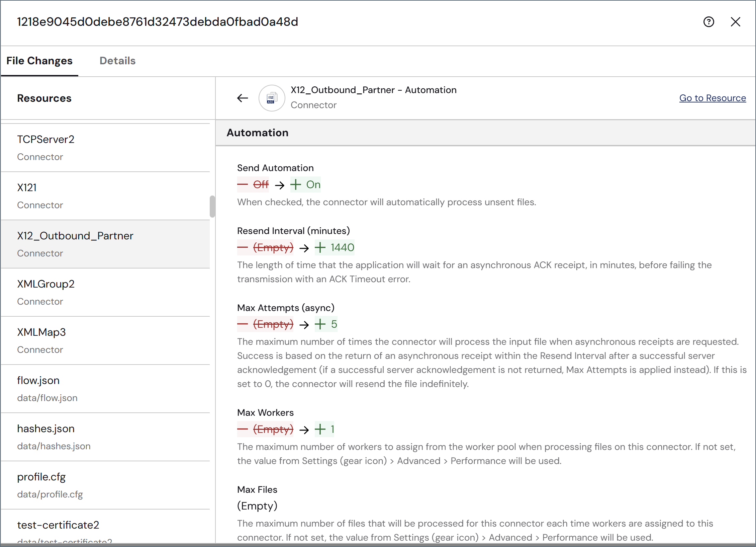Click the back arrow next to connector name
The width and height of the screenshot is (756, 547).
pos(243,98)
